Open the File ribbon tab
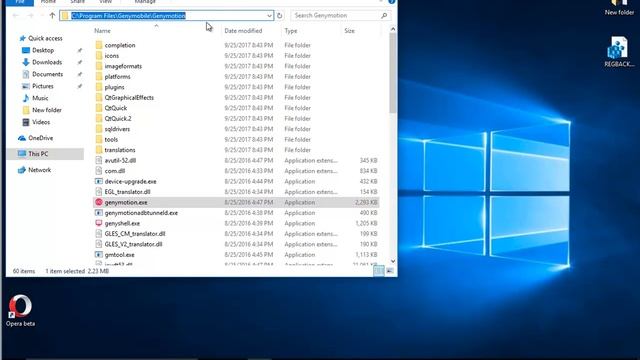 (x=20, y=2)
